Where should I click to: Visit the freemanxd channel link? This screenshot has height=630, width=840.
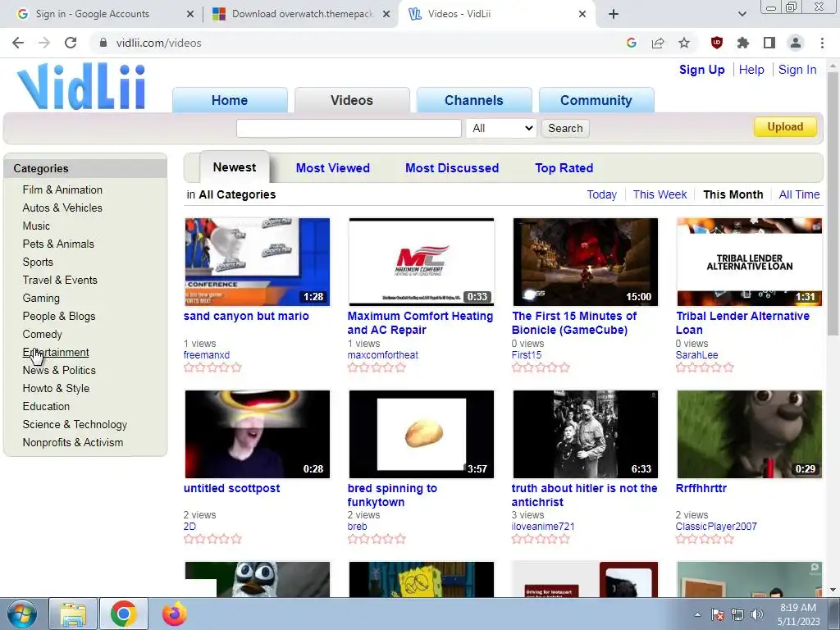tap(206, 354)
